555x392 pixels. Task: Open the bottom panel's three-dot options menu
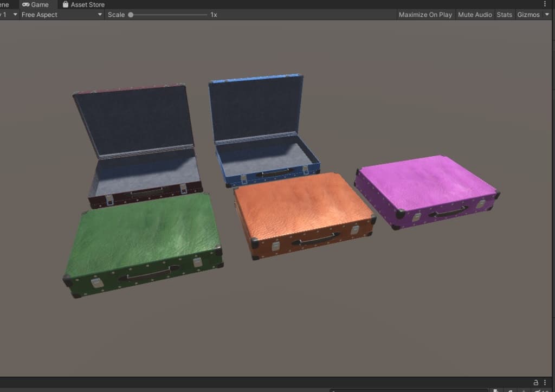[x=545, y=382]
